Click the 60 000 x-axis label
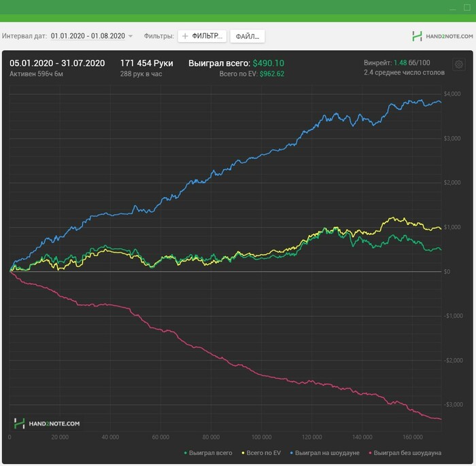The width and height of the screenshot is (476, 466). coord(160,437)
